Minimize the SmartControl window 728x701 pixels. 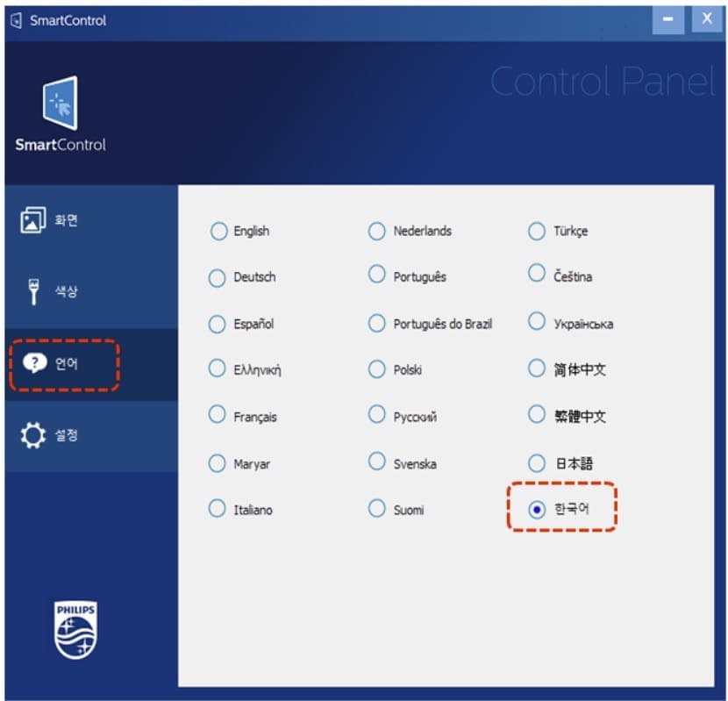[668, 19]
